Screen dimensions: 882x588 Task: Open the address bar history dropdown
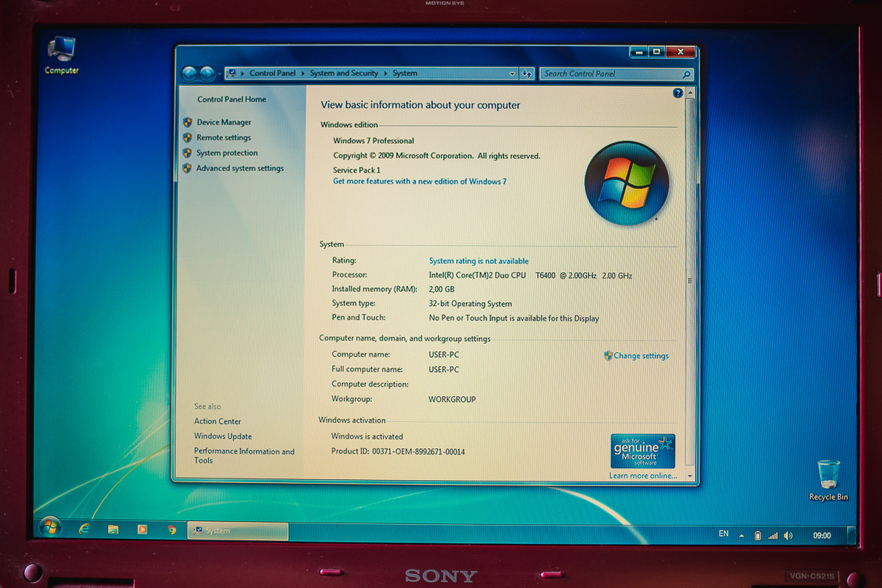coord(512,73)
